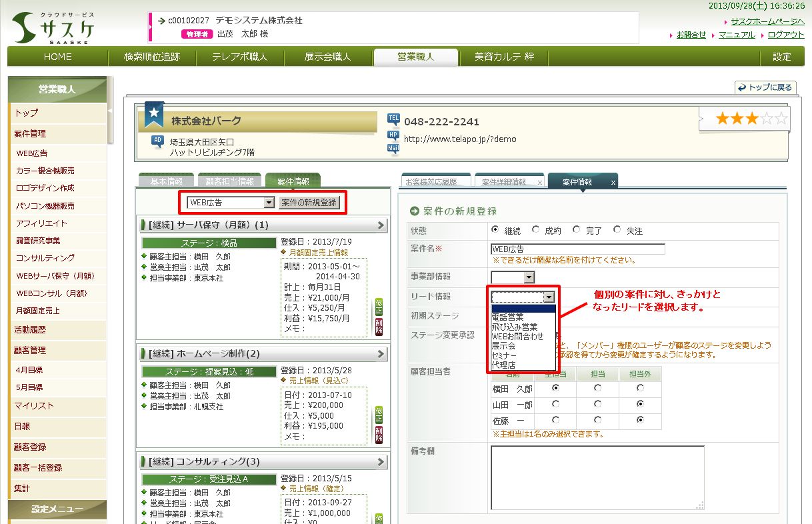Select the 成約 status radio button
812x524 pixels.
pyautogui.click(x=536, y=230)
